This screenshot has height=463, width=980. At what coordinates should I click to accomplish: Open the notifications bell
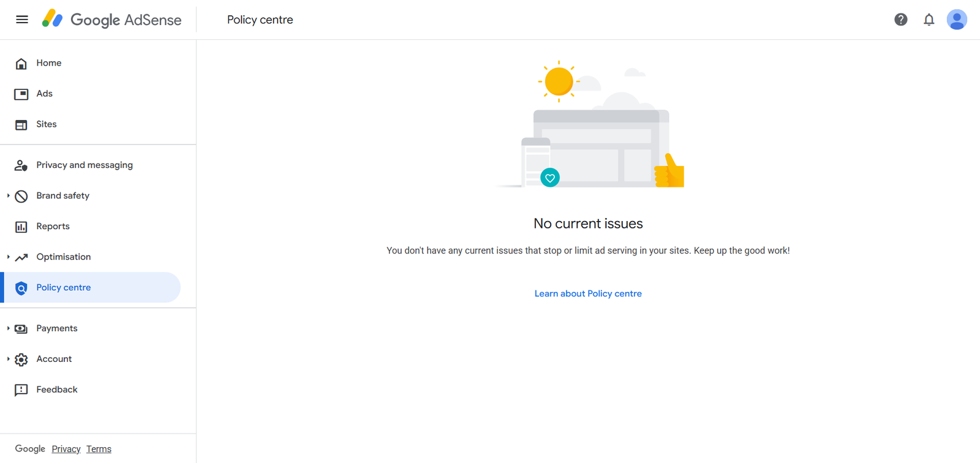pos(929,20)
